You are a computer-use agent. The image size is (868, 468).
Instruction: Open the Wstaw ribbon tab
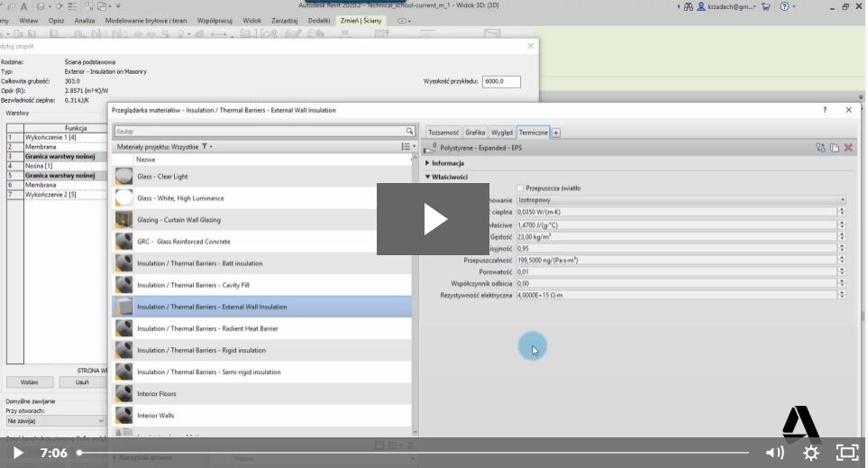coord(29,21)
